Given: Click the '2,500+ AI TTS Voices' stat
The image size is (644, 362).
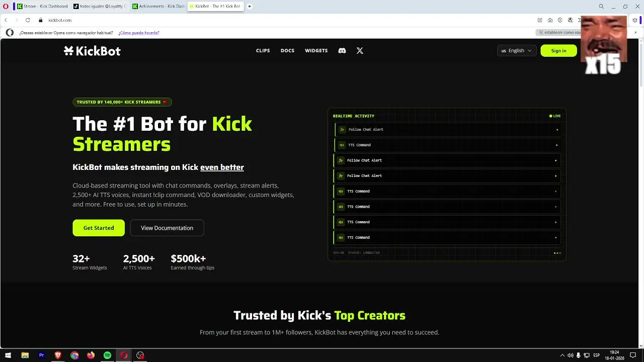Looking at the screenshot, I should 139,262.
